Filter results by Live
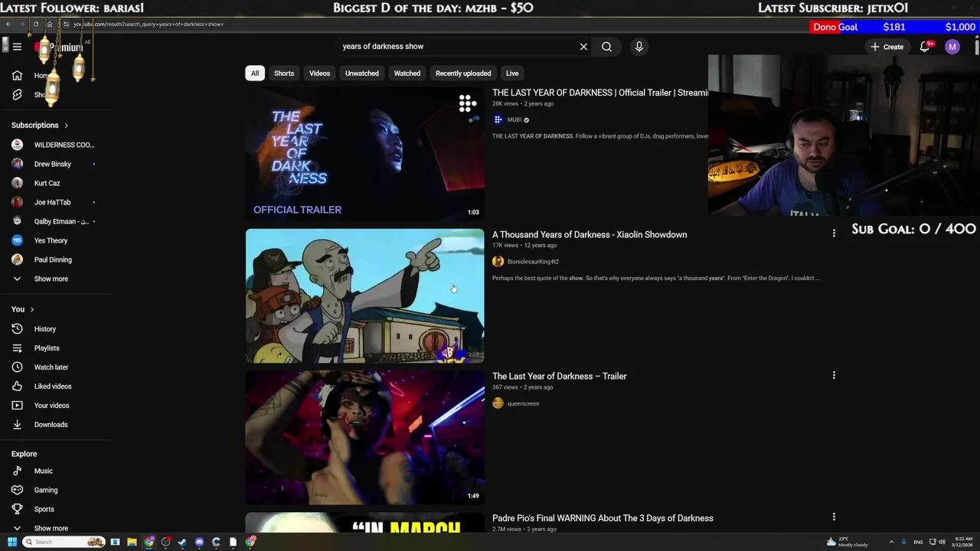Image resolution: width=980 pixels, height=551 pixels. [512, 73]
